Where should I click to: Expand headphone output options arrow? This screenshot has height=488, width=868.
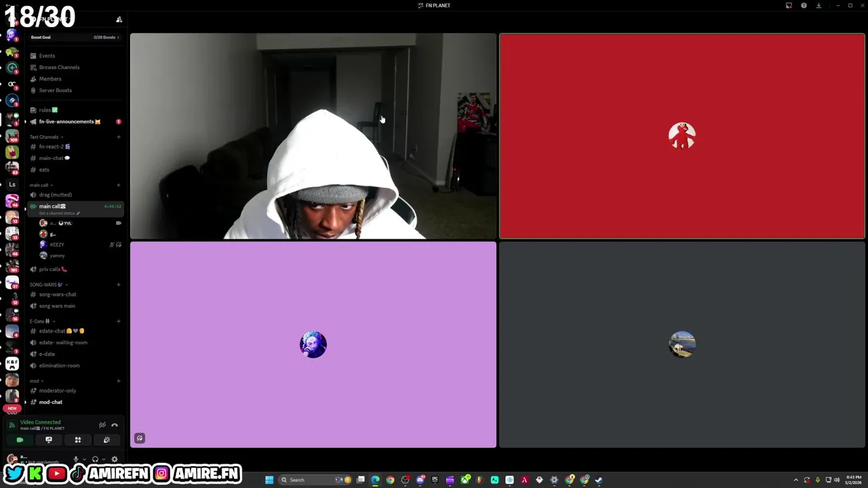[103, 460]
